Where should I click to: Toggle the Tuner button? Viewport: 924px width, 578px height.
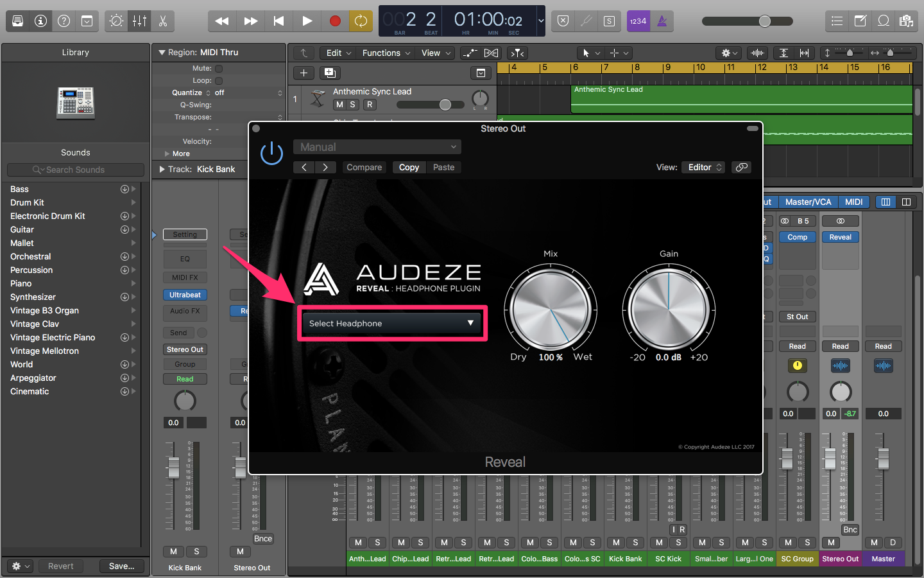point(586,21)
